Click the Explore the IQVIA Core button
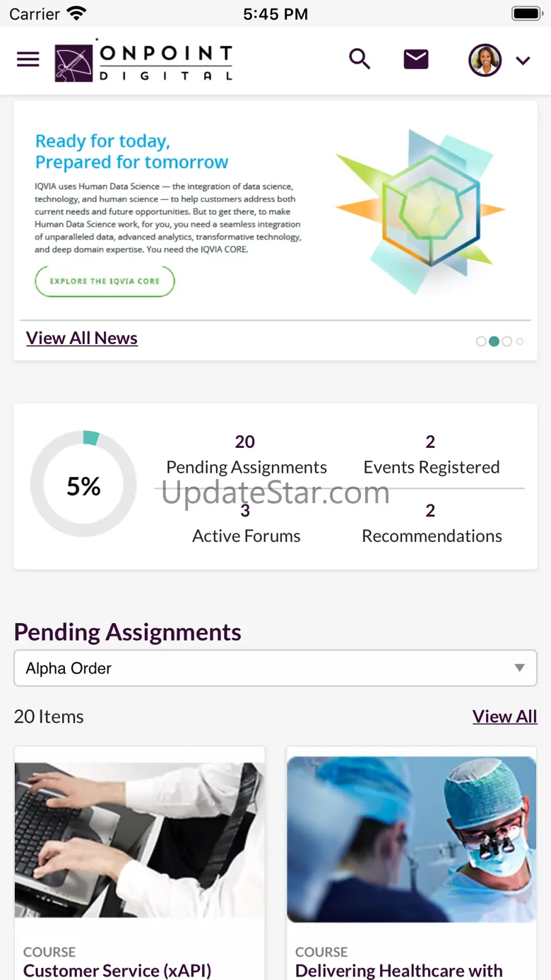The width and height of the screenshot is (551, 980). pyautogui.click(x=105, y=281)
